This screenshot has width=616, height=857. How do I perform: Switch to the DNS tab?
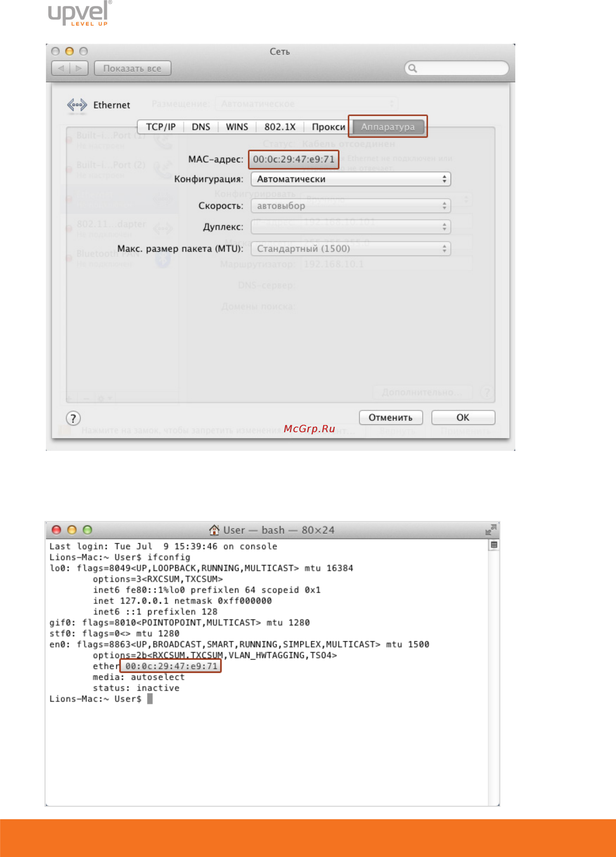coord(201,127)
